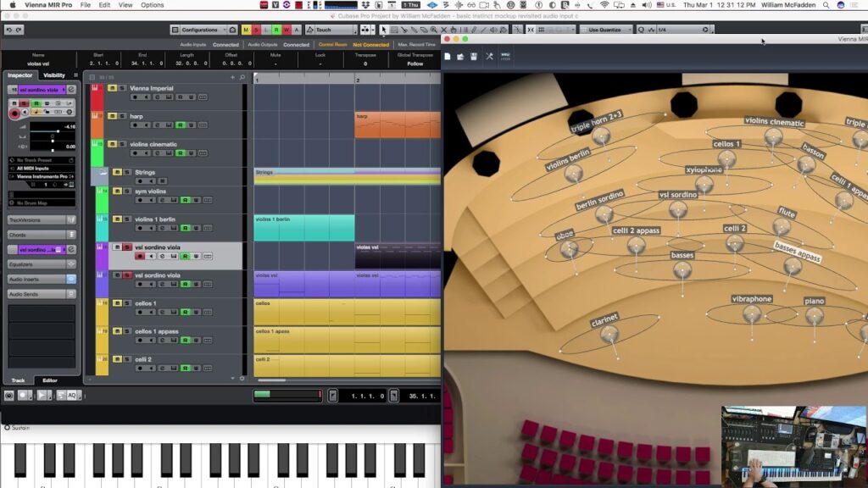Click the New Project icon in Vienna MIR
Viewport: 868px width, 488px height.
(448, 57)
